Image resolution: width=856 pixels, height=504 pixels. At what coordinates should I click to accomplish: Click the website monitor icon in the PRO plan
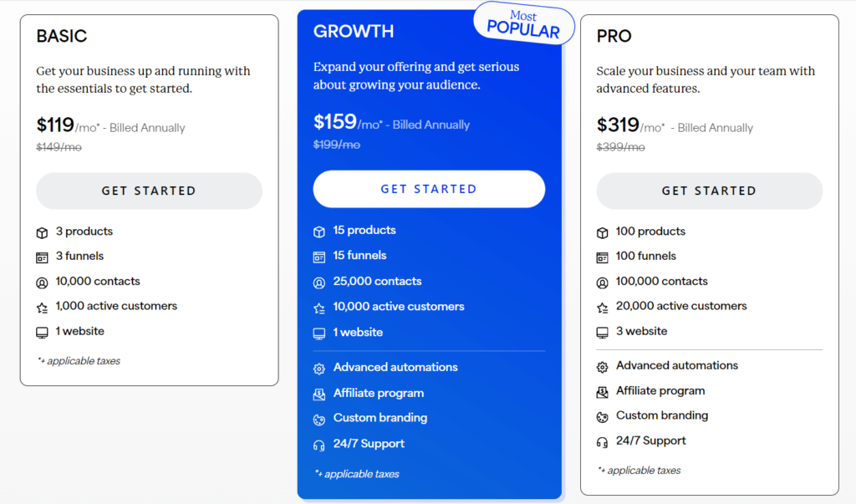[x=602, y=332]
